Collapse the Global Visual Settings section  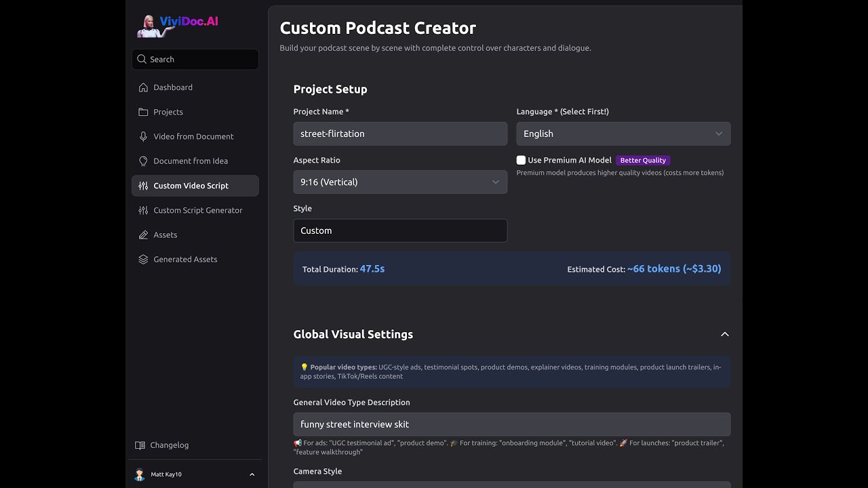point(724,334)
